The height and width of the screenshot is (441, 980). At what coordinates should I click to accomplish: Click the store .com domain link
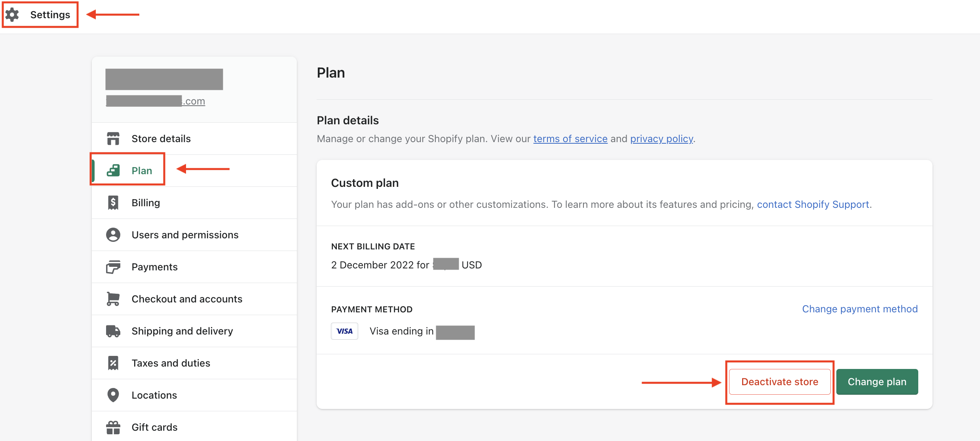pos(156,101)
